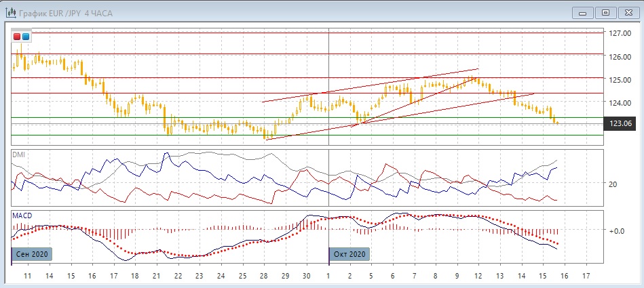
Task: Click the MACD +0.0 axis label
Action: tap(617, 231)
